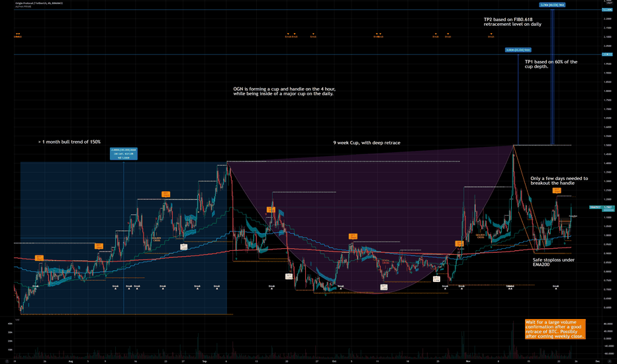Screen dimensions: 617x364
Task: Click the Origin Protocol / TetherUS symbol title
Action: pyautogui.click(x=39, y=3)
